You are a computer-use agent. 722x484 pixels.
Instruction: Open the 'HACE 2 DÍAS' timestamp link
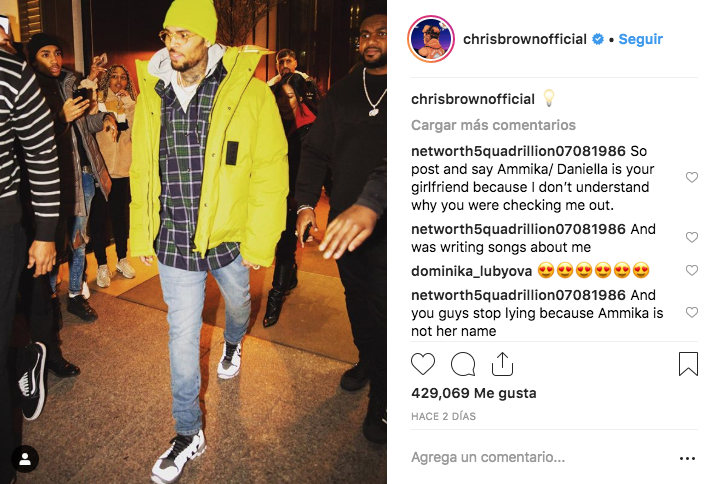point(443,416)
